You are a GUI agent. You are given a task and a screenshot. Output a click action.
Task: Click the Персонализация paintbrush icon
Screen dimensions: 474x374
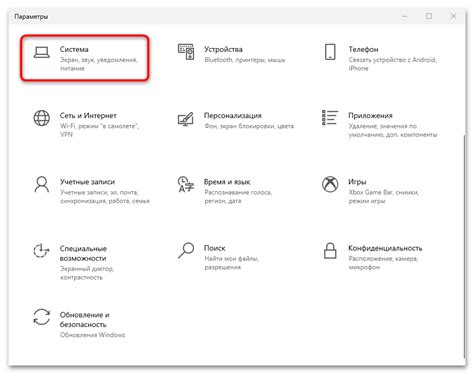click(x=186, y=119)
